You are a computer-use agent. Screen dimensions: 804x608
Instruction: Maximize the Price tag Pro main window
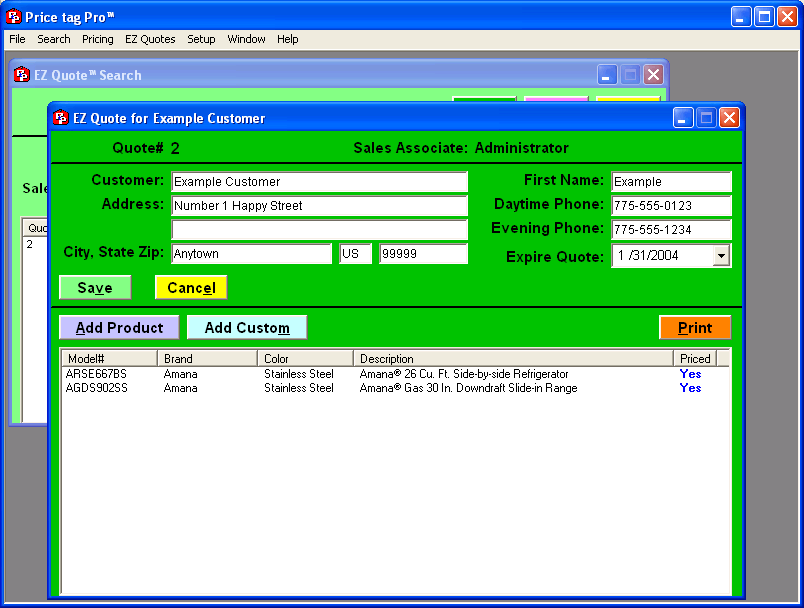point(764,17)
